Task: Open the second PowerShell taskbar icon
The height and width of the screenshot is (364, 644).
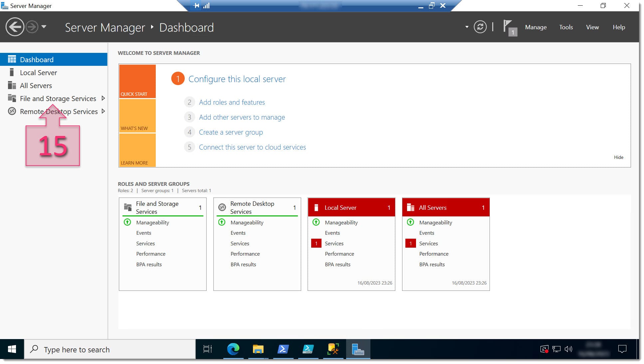Action: click(x=308, y=349)
